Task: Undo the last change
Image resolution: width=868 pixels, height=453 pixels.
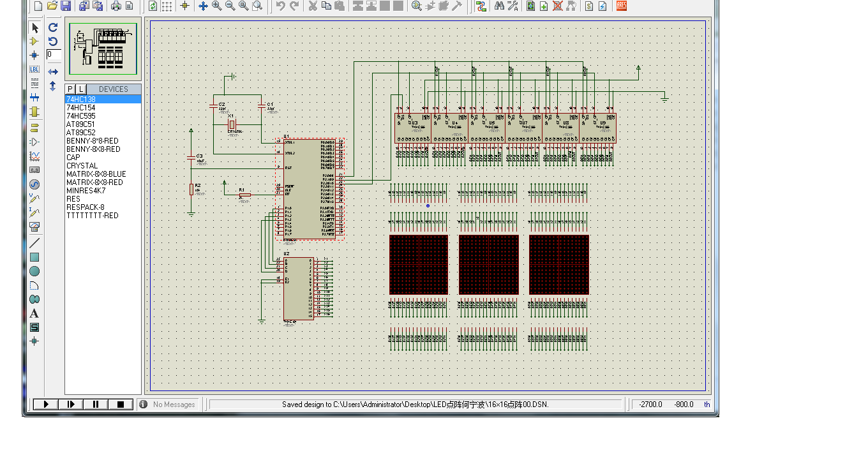Action: point(281,6)
